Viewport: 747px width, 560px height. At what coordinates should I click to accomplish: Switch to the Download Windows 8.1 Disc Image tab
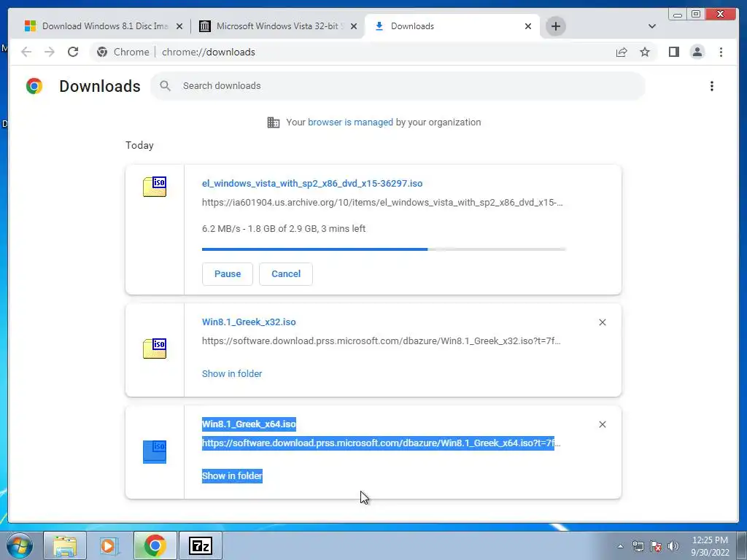click(x=102, y=26)
